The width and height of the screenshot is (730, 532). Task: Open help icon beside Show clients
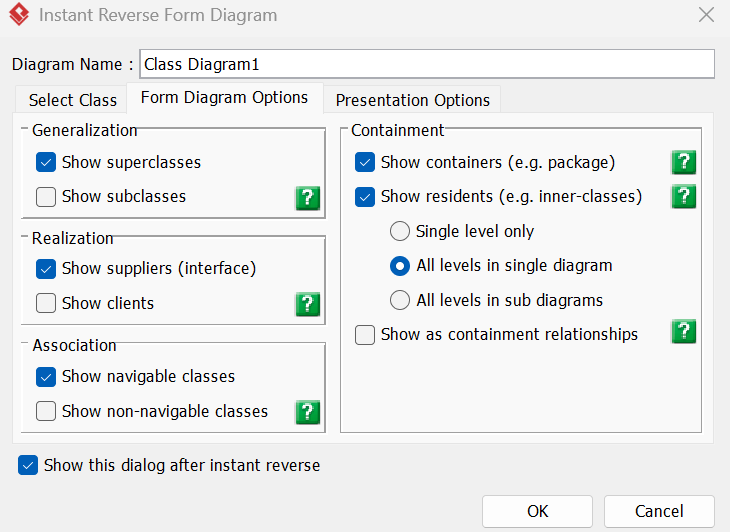click(x=308, y=304)
